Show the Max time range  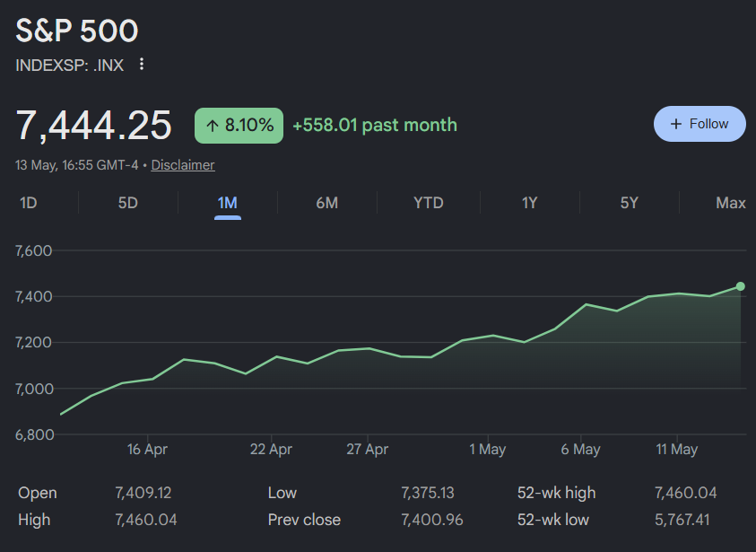731,203
